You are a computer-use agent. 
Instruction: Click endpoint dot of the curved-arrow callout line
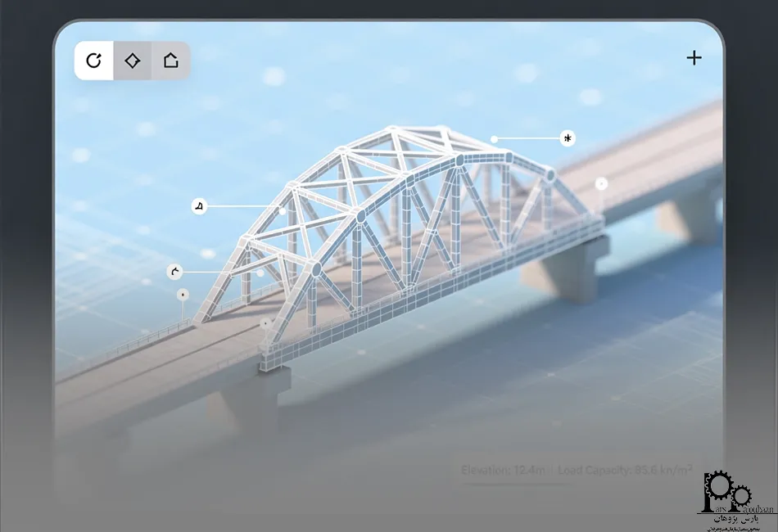[x=260, y=273]
